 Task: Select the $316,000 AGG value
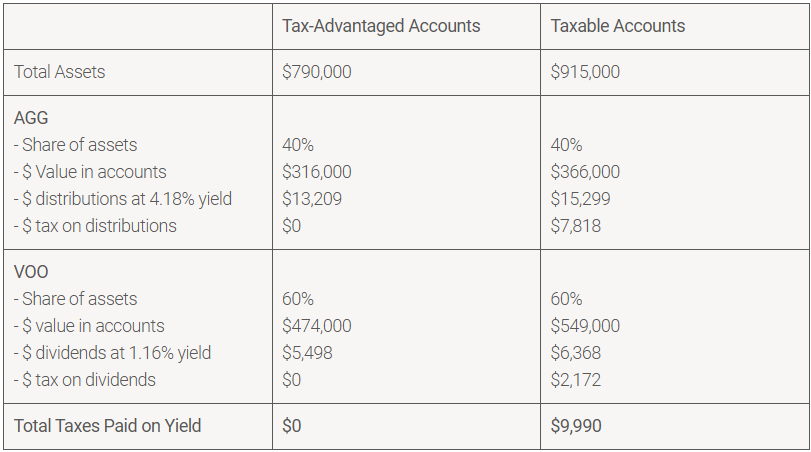[x=317, y=172]
